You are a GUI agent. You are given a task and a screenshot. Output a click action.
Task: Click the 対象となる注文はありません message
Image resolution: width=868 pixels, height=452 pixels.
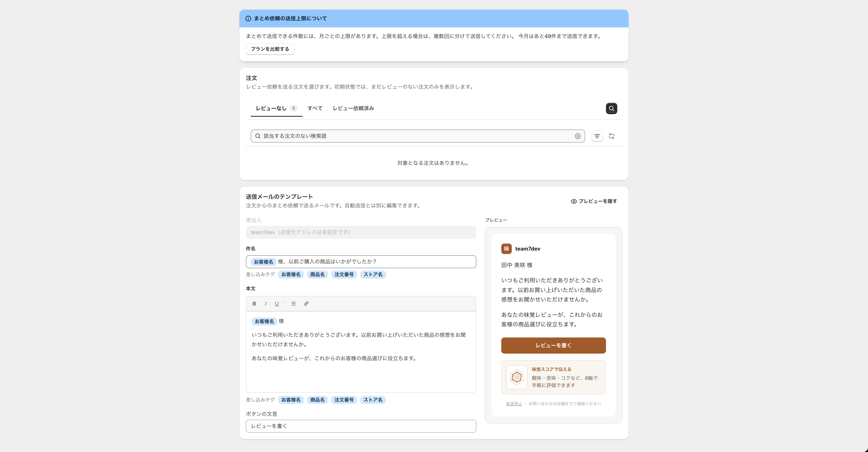434,163
